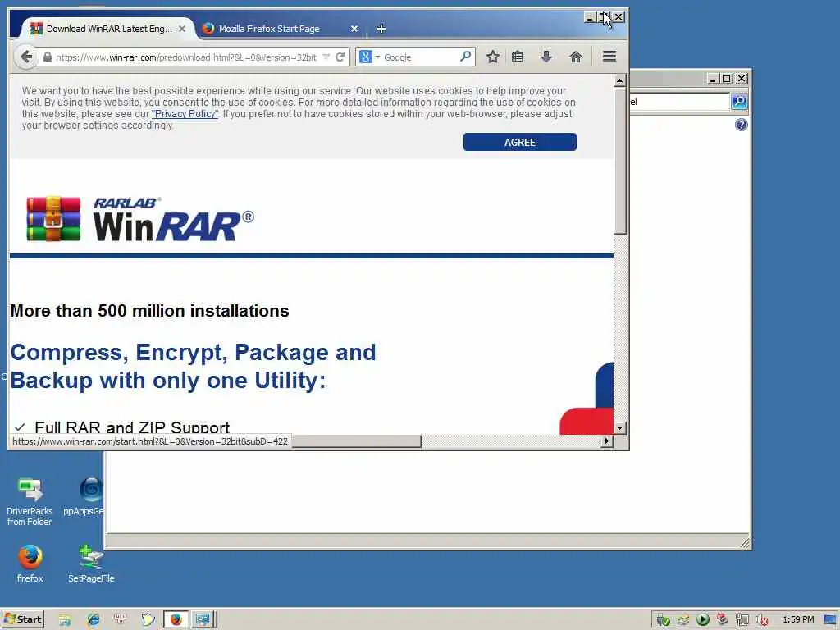The width and height of the screenshot is (840, 630).
Task: Click the "Full RAR and ZIP Support" line
Action: point(132,427)
